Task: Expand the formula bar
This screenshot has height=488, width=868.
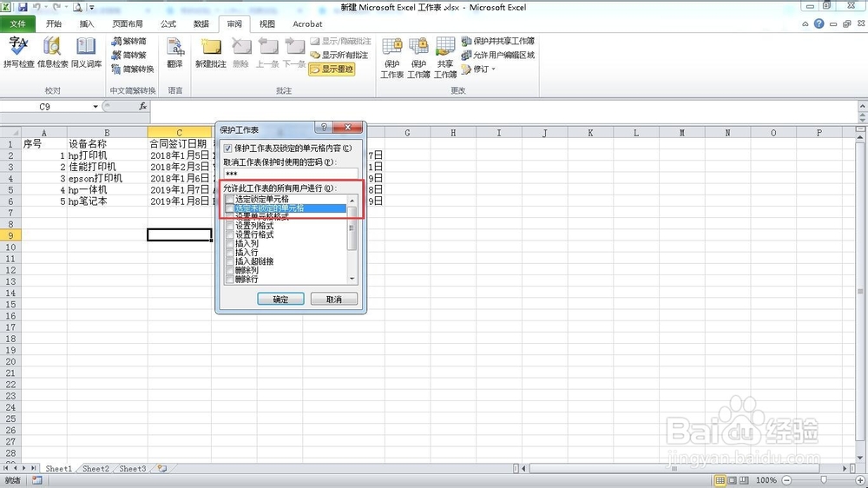Action: coord(863,105)
